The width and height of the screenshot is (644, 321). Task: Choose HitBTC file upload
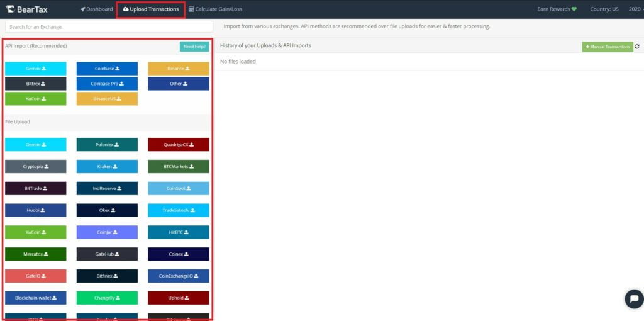pyautogui.click(x=179, y=232)
